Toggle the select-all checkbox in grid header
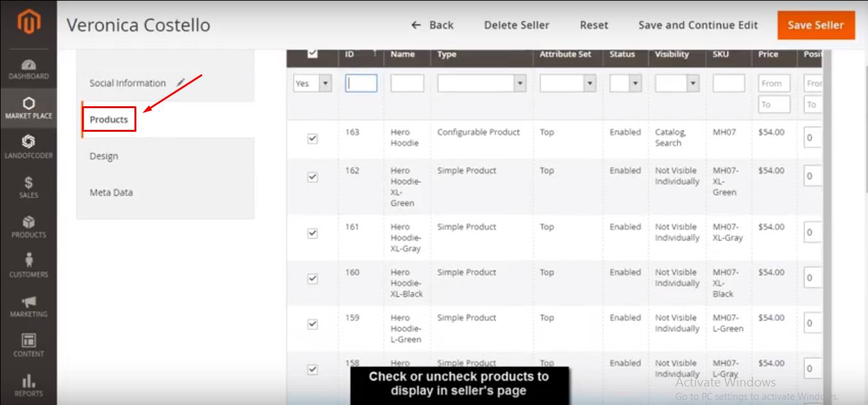The width and height of the screenshot is (868, 405). pyautogui.click(x=312, y=54)
